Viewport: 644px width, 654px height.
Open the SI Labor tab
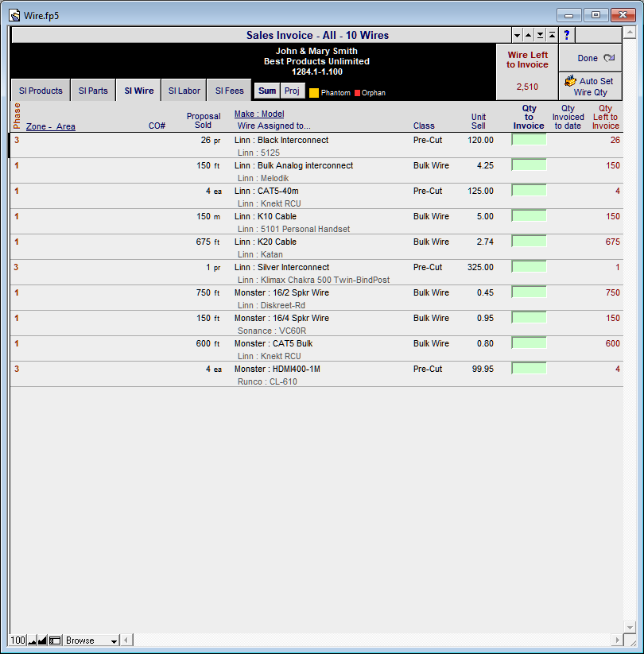point(184,91)
